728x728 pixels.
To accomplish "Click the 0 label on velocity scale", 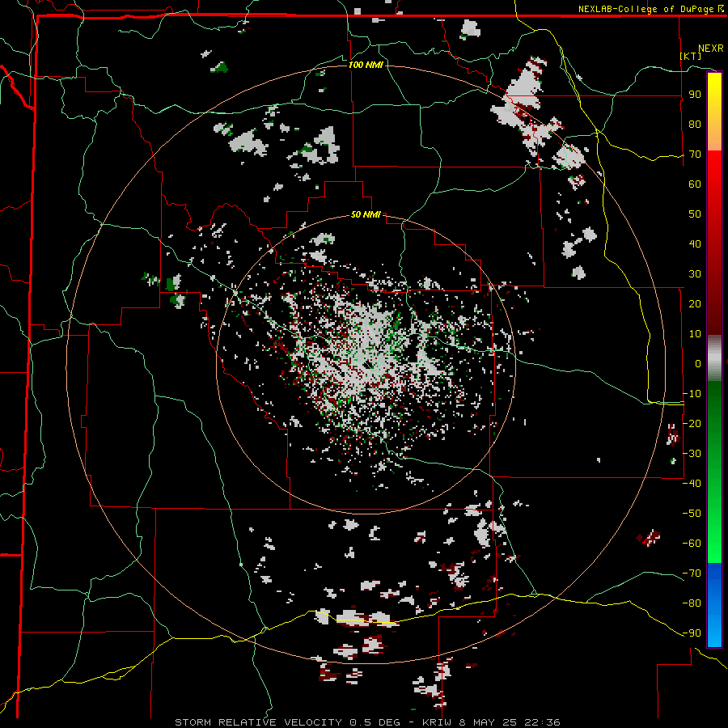I will [x=698, y=364].
